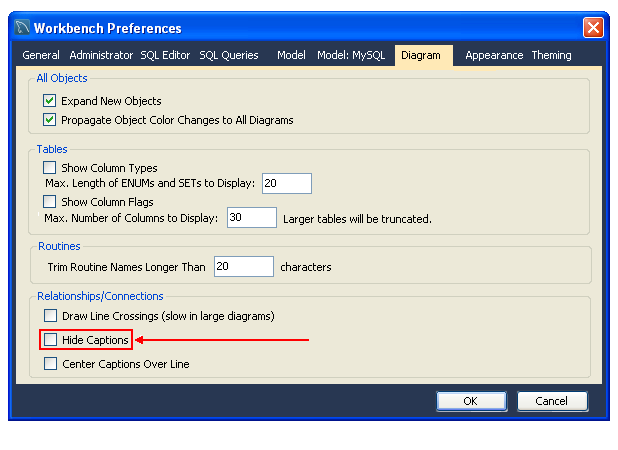Tick the Show Column Flags checkbox
Viewport: 618px width, 450px height.
click(x=50, y=202)
